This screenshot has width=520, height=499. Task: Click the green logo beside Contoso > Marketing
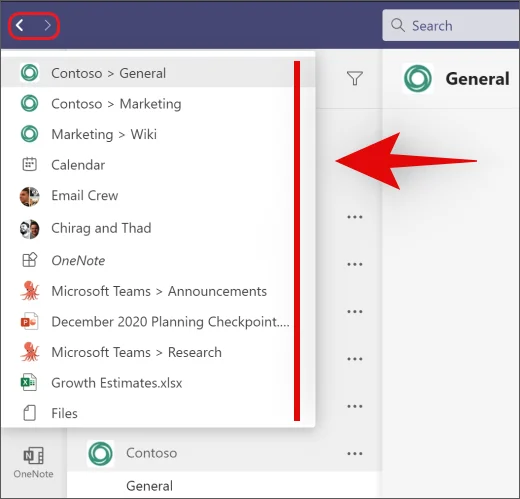click(x=29, y=103)
